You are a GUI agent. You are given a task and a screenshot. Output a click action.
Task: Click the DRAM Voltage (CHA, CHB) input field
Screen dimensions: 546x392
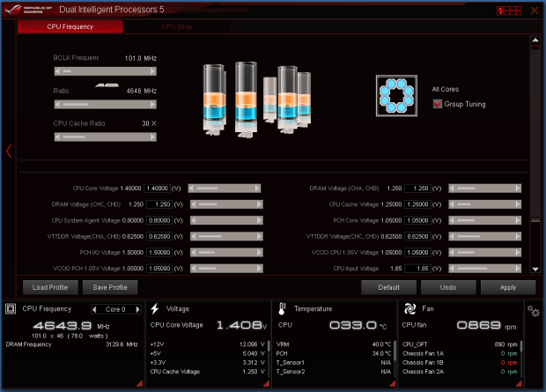[417, 189]
